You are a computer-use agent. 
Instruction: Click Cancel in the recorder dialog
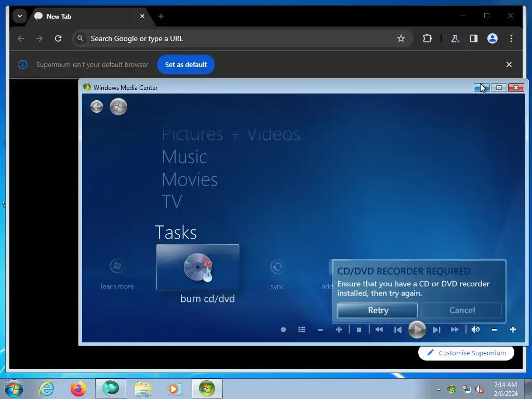point(461,310)
